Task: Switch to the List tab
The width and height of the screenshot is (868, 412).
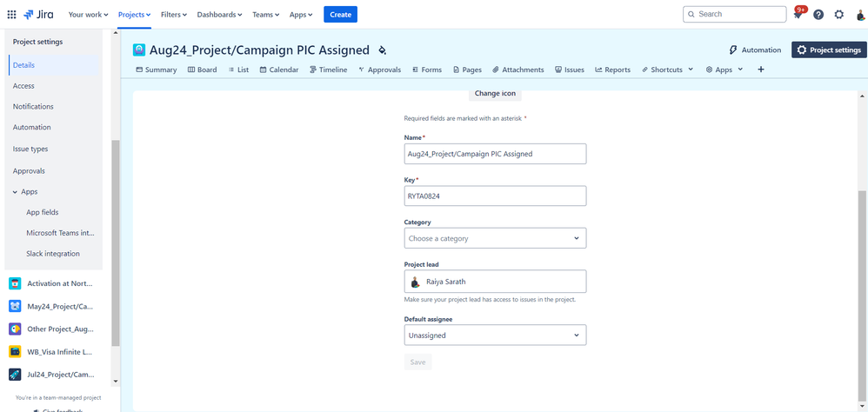Action: (238, 70)
